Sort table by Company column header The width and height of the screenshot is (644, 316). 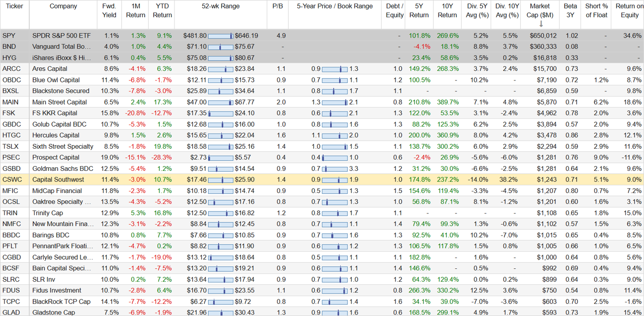63,6
